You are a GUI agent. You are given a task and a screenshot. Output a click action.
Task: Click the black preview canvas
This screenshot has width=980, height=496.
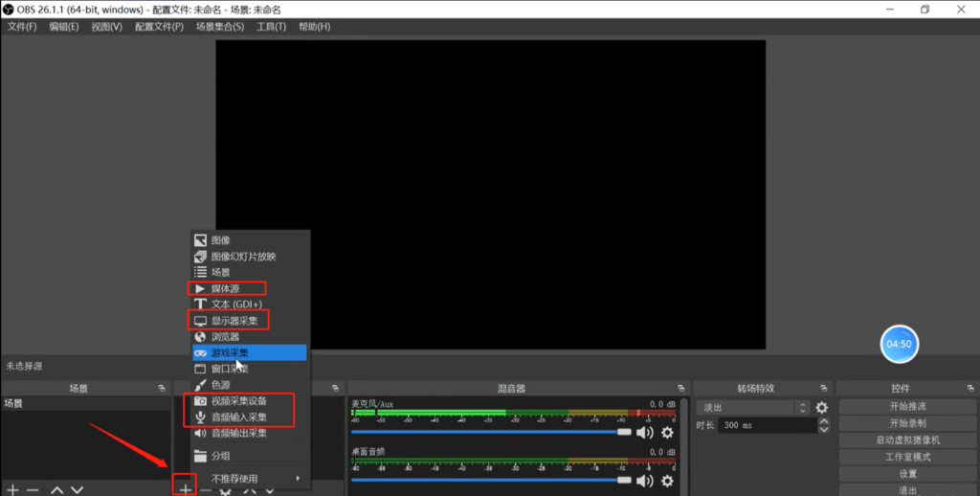pyautogui.click(x=491, y=194)
